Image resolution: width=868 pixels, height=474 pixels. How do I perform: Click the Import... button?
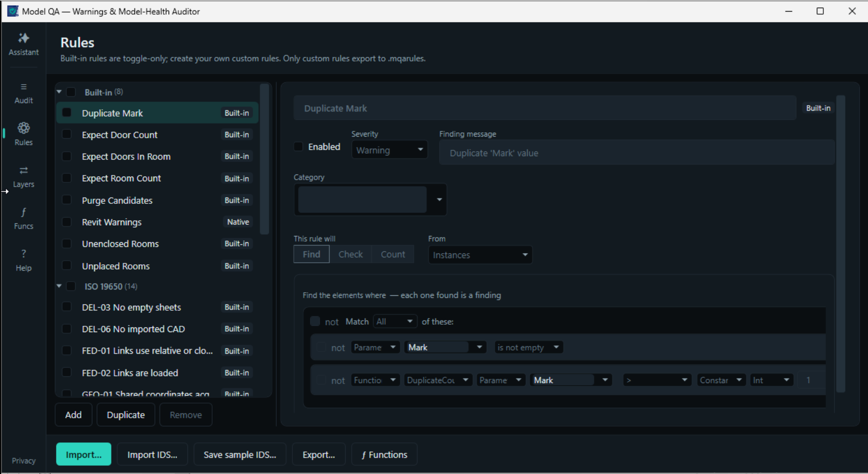point(83,455)
